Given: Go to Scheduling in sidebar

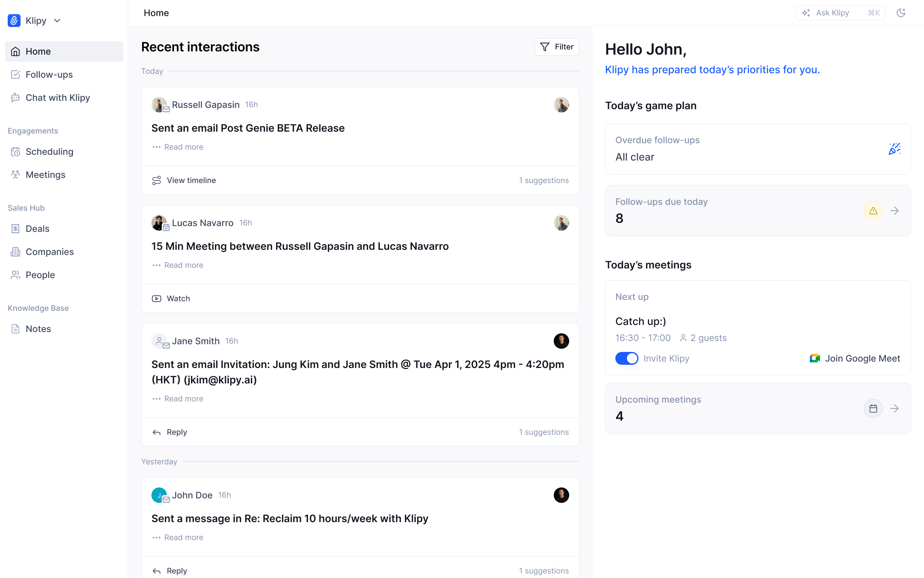Looking at the screenshot, I should (x=64, y=151).
